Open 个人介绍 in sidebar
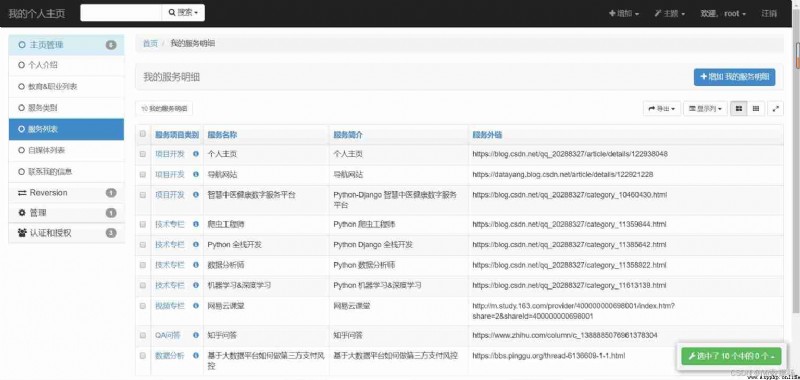The width and height of the screenshot is (800, 380). point(66,65)
